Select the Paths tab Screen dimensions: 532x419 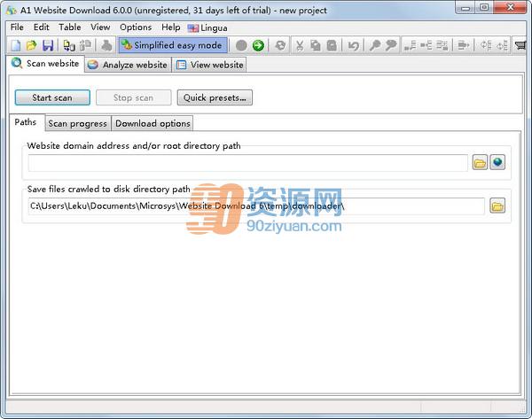(x=27, y=122)
